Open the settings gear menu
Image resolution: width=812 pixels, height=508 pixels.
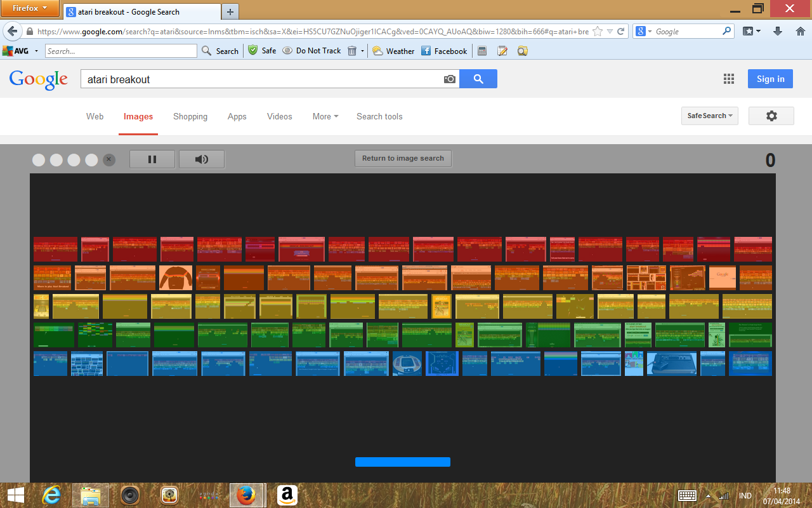pos(771,116)
